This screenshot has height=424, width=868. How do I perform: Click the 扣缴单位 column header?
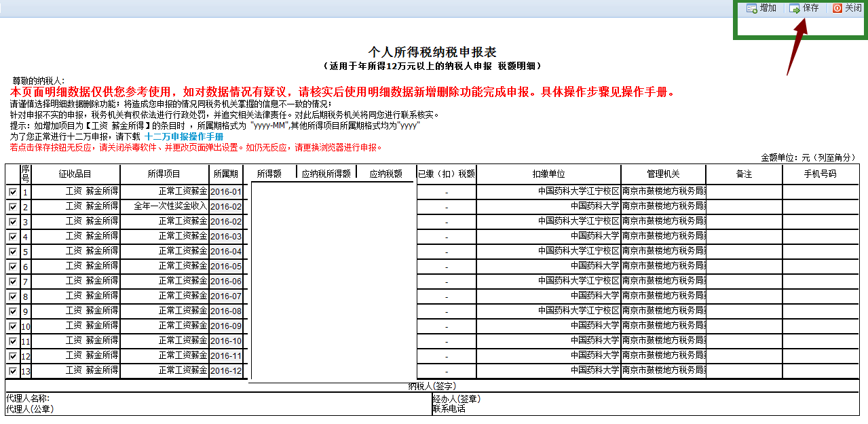click(x=548, y=174)
